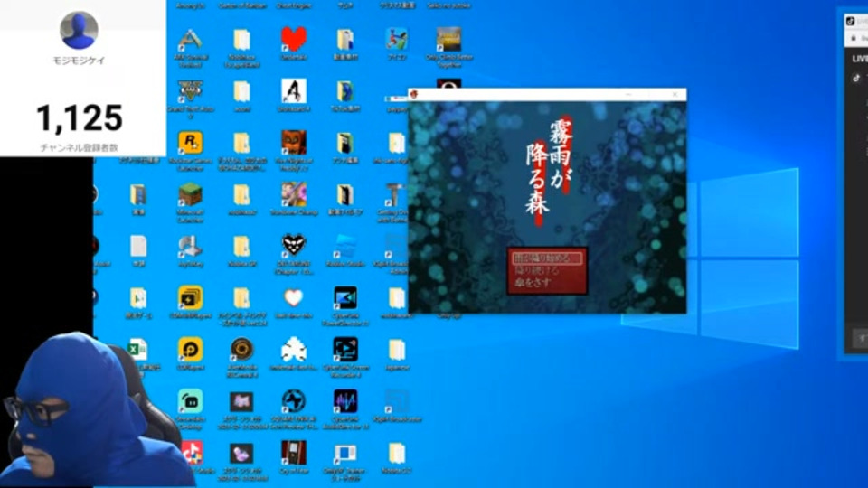Open the yellow P-logo app icon
868x488 pixels.
tap(191, 350)
